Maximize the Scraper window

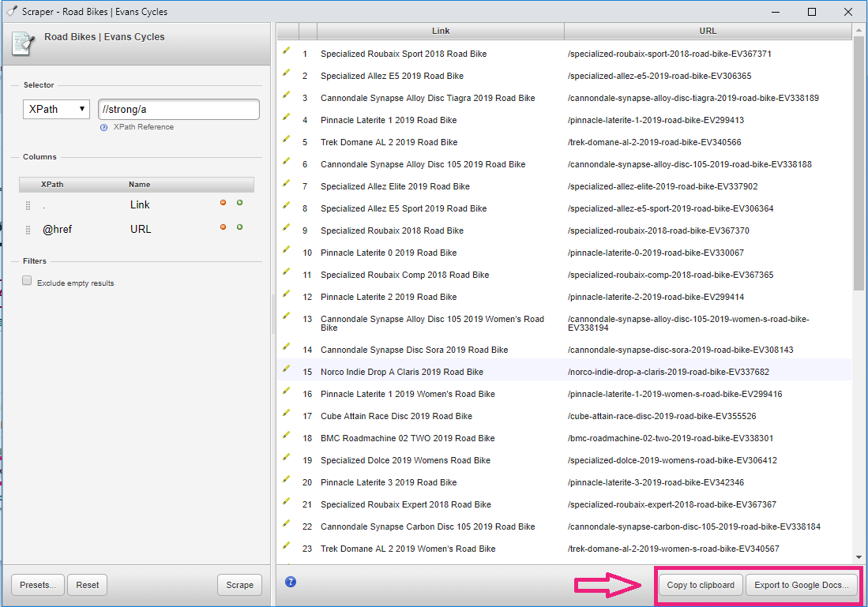(x=812, y=12)
